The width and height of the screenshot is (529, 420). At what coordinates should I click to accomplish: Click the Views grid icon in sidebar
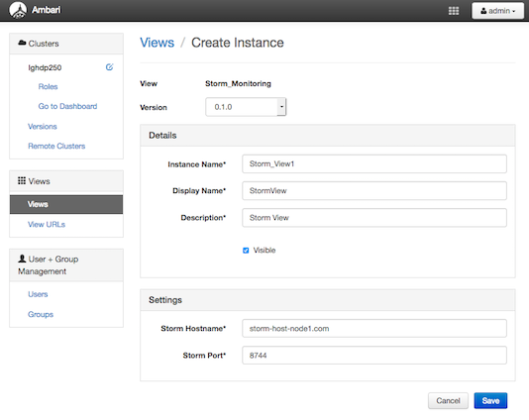(22, 181)
